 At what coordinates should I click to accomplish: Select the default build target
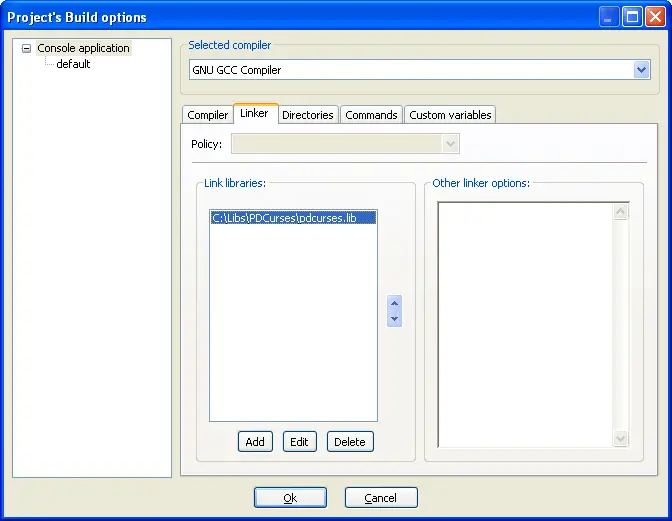[73, 64]
